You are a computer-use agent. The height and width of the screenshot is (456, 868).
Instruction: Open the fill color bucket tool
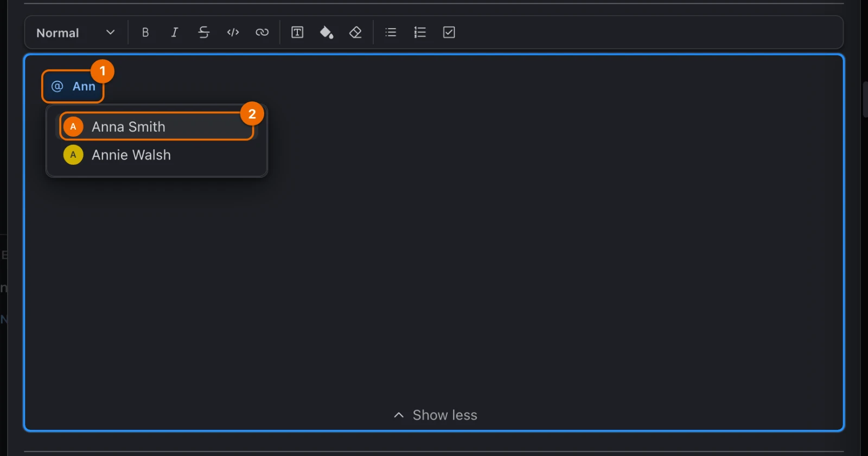[327, 33]
